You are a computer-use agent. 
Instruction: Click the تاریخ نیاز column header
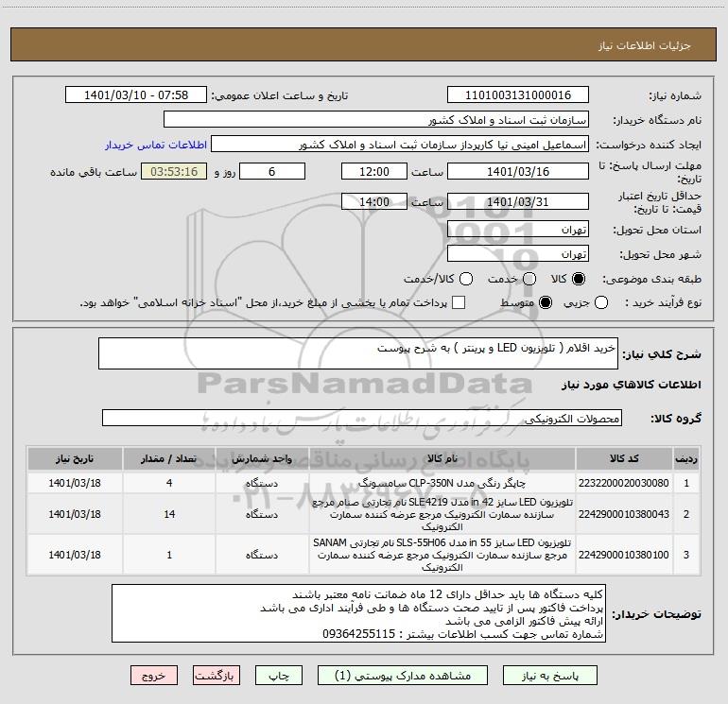(x=75, y=458)
